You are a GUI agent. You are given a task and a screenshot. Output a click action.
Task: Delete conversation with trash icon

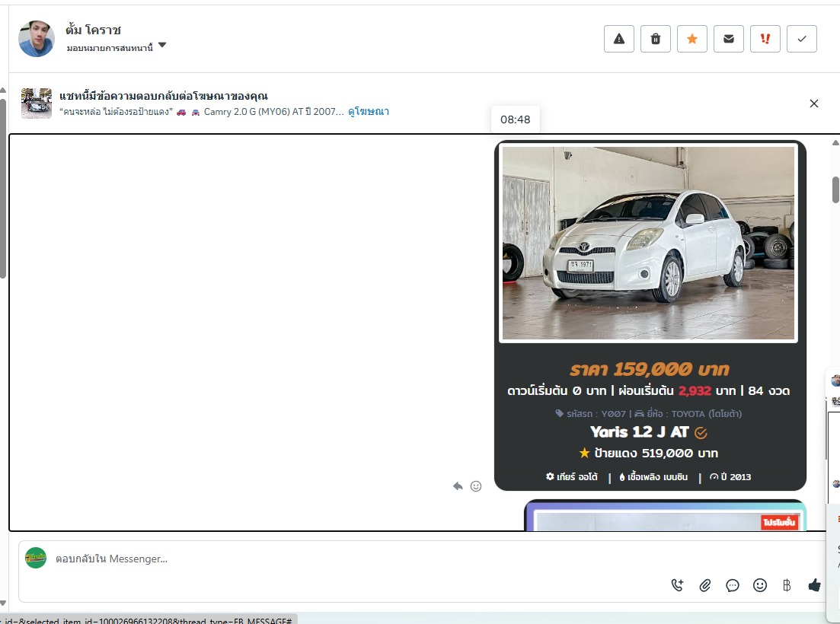(x=655, y=39)
